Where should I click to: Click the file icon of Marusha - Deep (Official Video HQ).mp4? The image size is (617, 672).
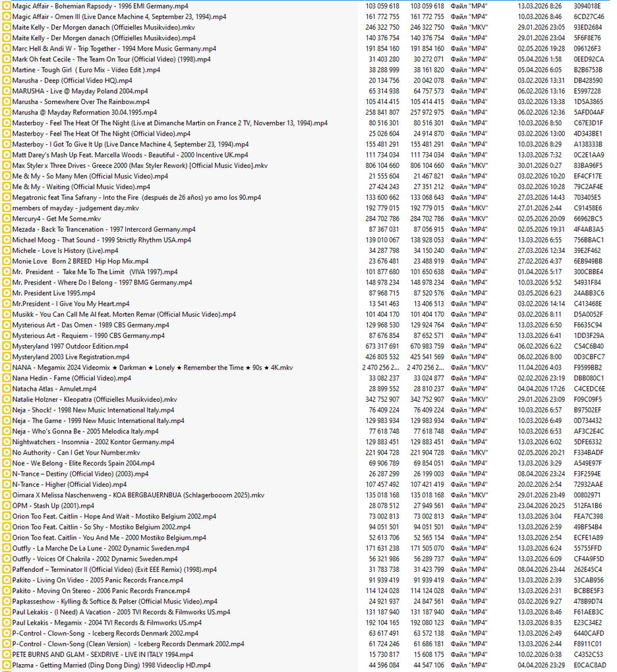[x=7, y=80]
